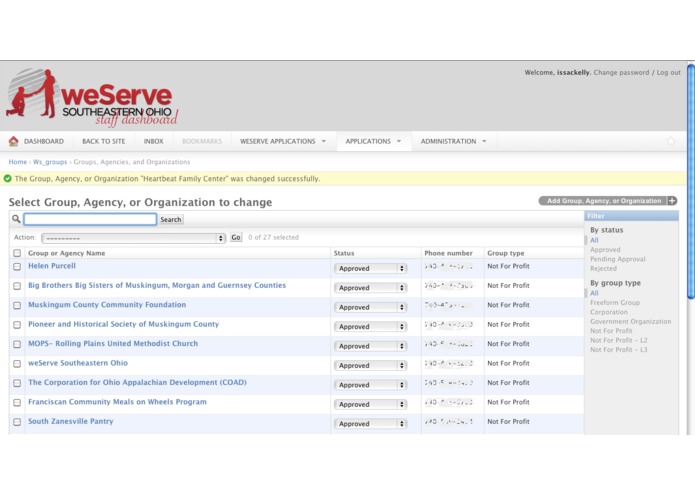Image resolution: width=695 pixels, height=494 pixels.
Task: Check the Franciscan Community Meals row checkbox
Action: pos(17,403)
